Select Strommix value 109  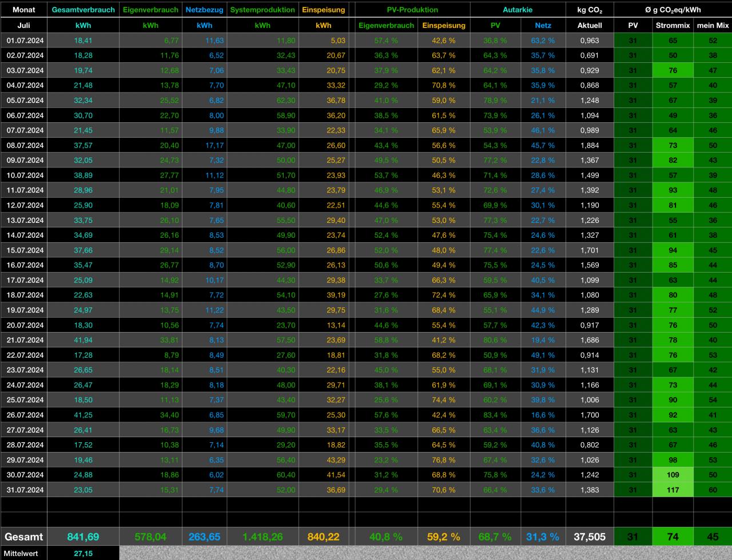point(673,475)
